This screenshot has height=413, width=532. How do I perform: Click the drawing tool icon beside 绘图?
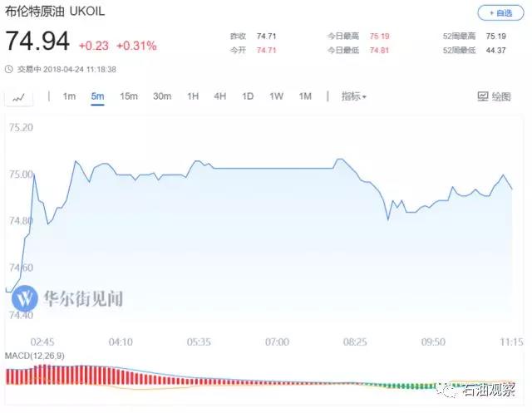click(482, 96)
